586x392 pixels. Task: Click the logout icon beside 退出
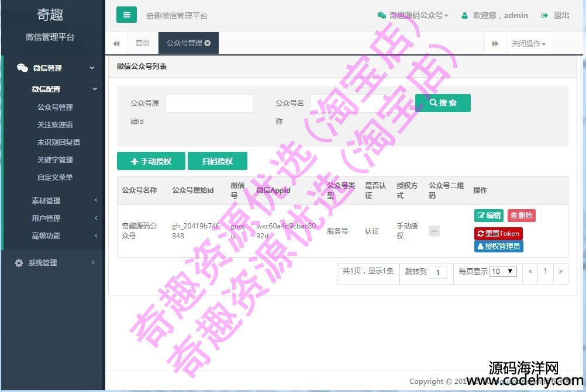pyautogui.click(x=544, y=15)
